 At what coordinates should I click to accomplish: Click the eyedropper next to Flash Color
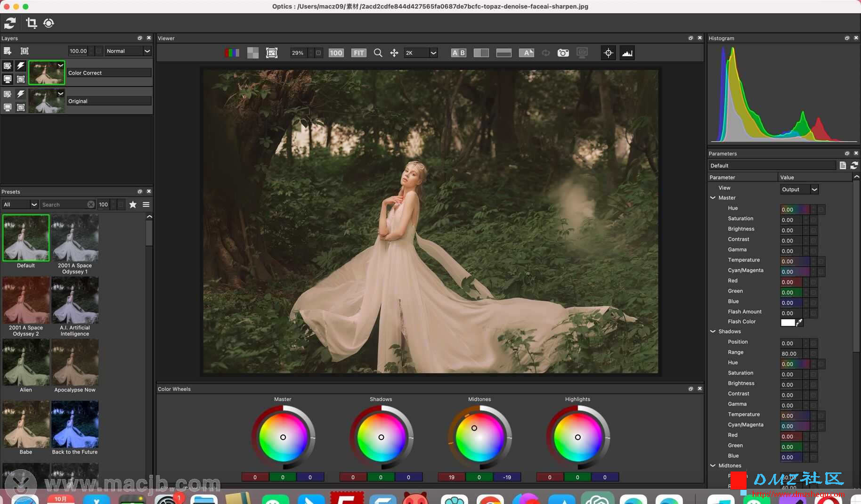pos(799,322)
